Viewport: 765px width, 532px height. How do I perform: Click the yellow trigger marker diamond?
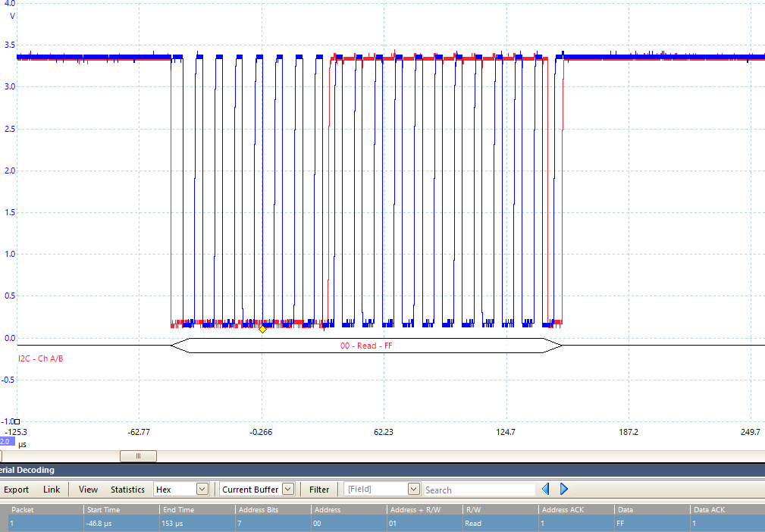[262, 329]
